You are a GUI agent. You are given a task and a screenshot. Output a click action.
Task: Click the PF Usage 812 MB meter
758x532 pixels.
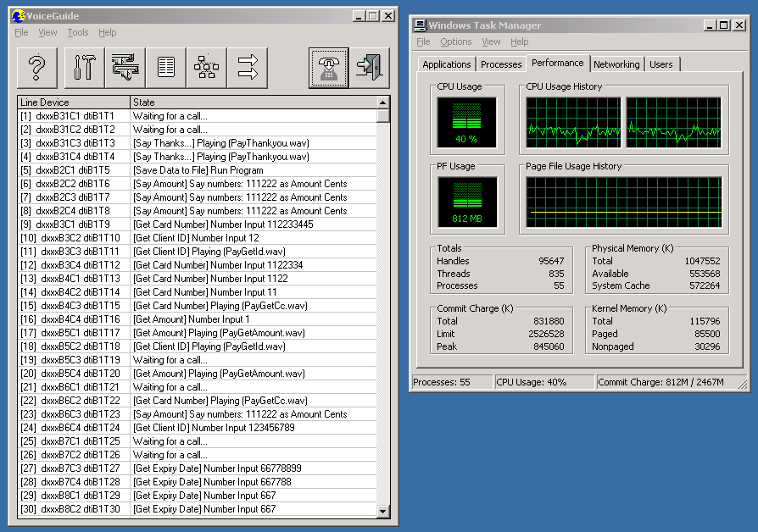pyautogui.click(x=467, y=202)
